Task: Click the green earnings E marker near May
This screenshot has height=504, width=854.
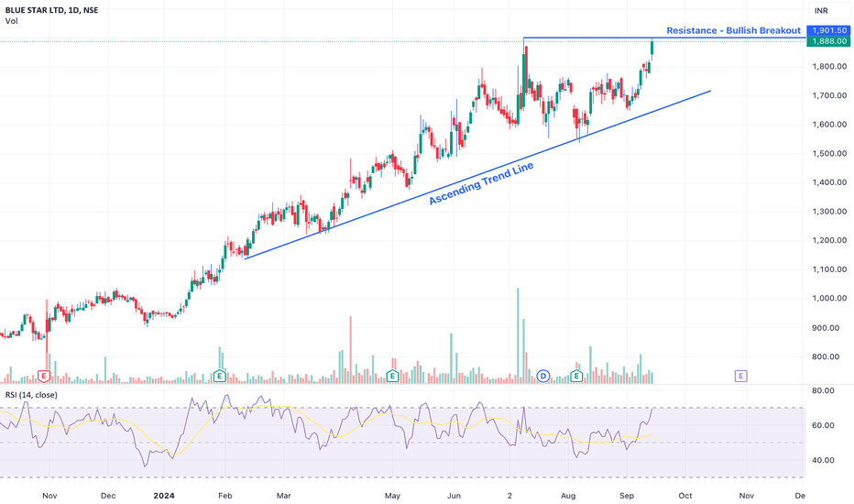Action: point(392,376)
